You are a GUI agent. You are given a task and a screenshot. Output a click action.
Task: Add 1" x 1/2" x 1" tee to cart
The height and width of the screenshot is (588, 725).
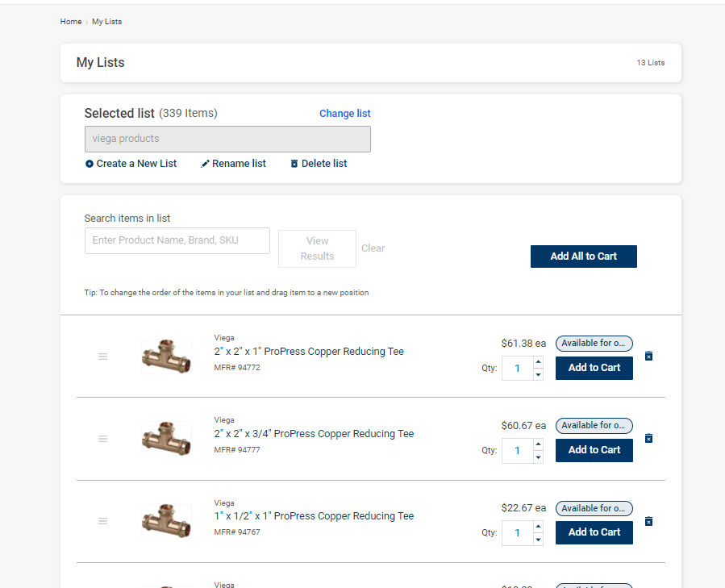pos(594,532)
